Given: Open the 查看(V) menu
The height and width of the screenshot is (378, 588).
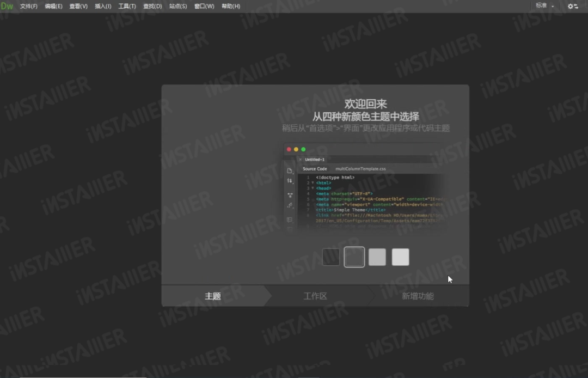Looking at the screenshot, I should pyautogui.click(x=78, y=6).
